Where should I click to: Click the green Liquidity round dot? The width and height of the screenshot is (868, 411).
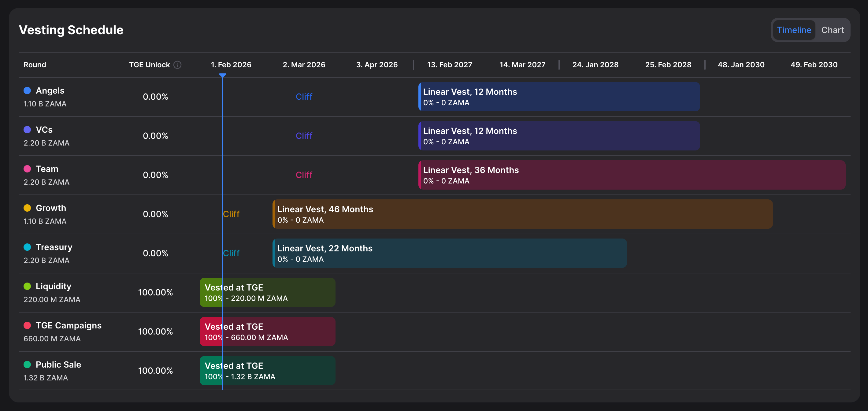coord(27,286)
